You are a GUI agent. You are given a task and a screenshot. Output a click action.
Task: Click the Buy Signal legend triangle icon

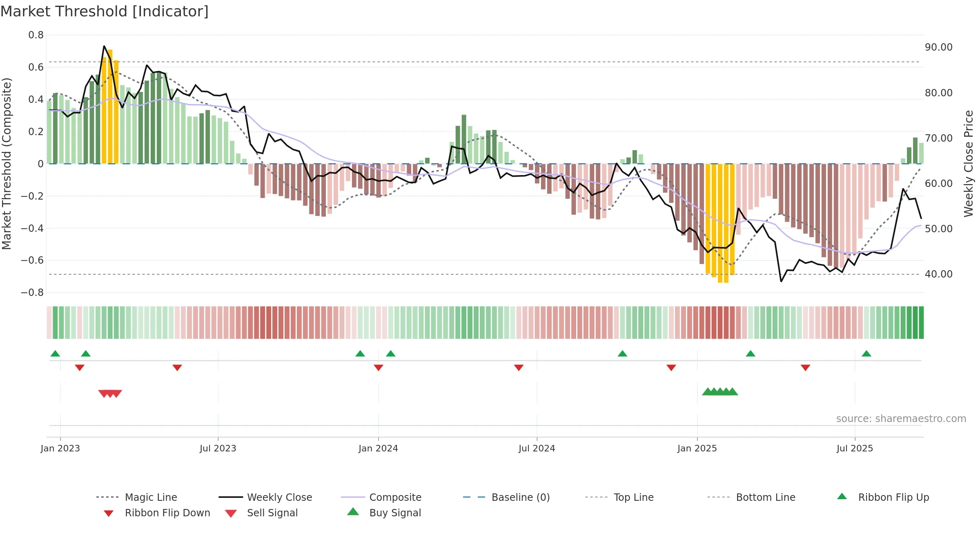(x=353, y=511)
